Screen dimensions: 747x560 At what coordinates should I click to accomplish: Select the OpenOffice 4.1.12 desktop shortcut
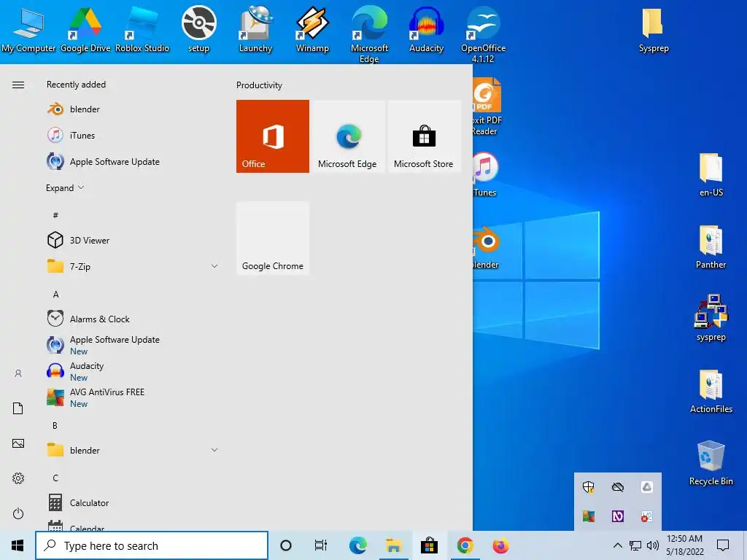point(483,34)
